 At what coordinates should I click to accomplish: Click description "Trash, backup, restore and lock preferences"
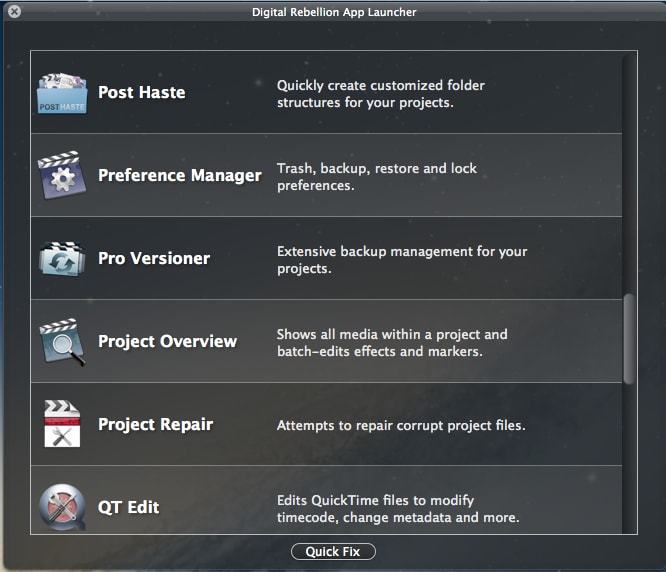click(377, 177)
